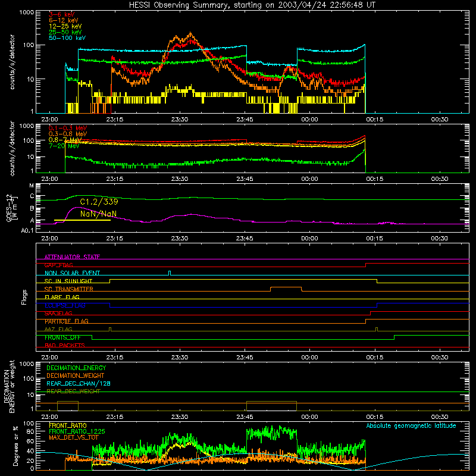
Task: Click the MAX_DET_VS_TOT legend label
Action: point(74,437)
